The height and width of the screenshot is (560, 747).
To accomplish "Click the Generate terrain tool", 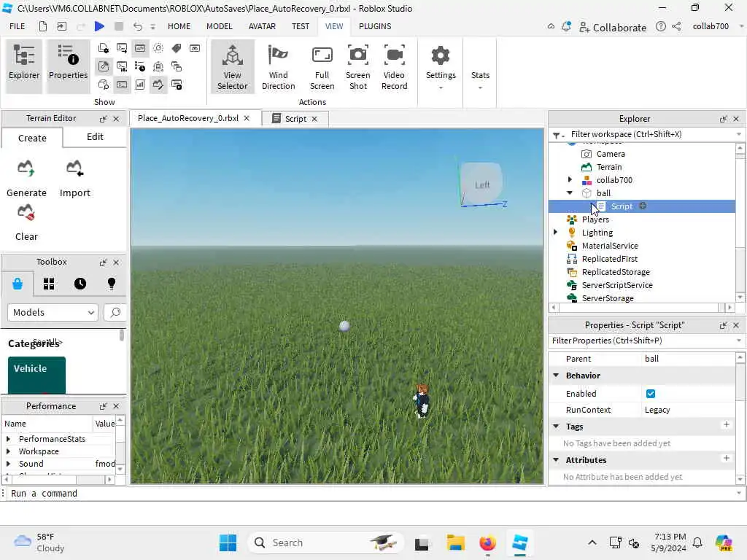I will [x=26, y=179].
